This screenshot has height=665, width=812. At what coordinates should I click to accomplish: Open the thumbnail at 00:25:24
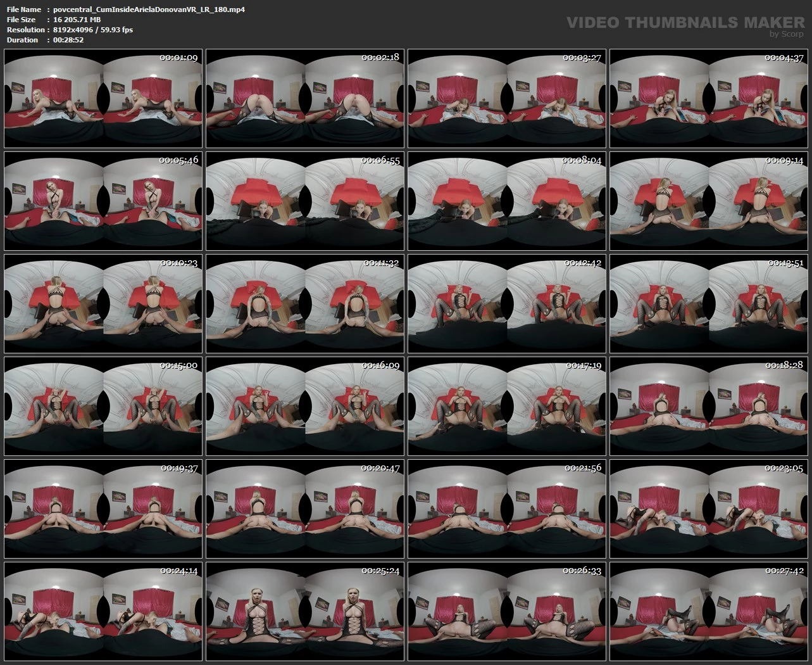[x=305, y=612]
